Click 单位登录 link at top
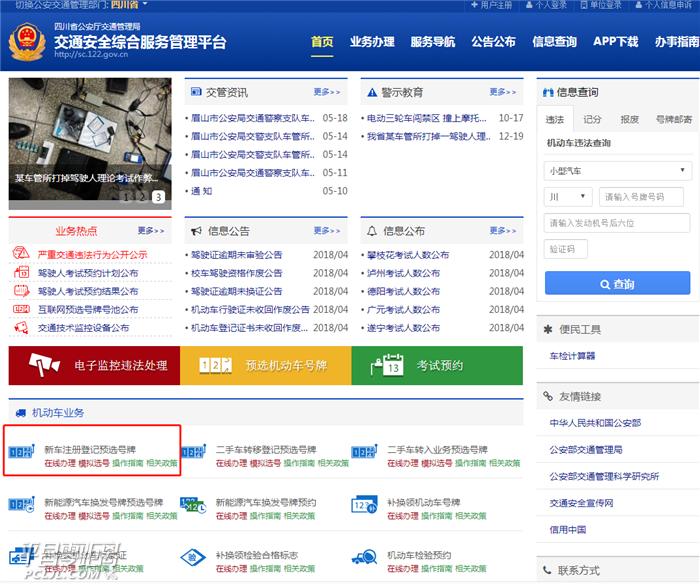Viewport: 700px width, 585px height. (x=601, y=5)
